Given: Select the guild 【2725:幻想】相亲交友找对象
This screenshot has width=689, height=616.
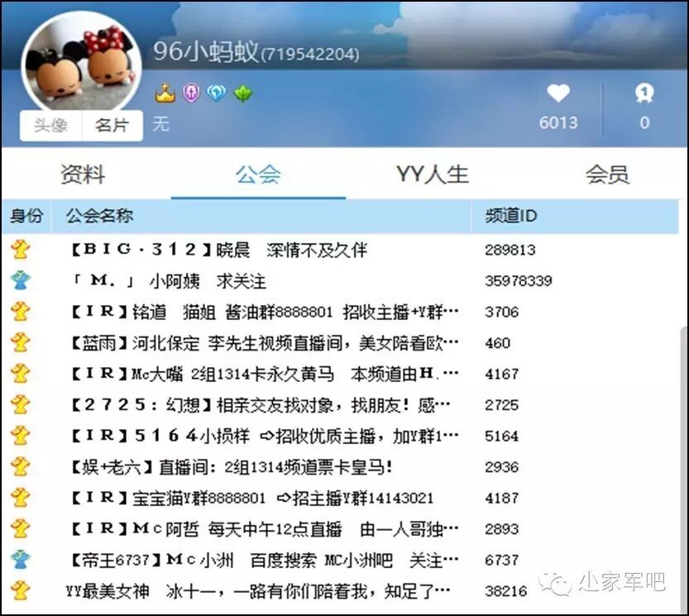Looking at the screenshot, I should (260, 404).
